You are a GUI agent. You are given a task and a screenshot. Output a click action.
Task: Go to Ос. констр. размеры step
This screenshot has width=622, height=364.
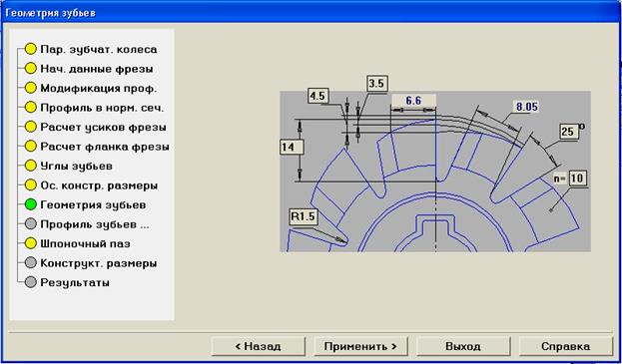(x=99, y=185)
